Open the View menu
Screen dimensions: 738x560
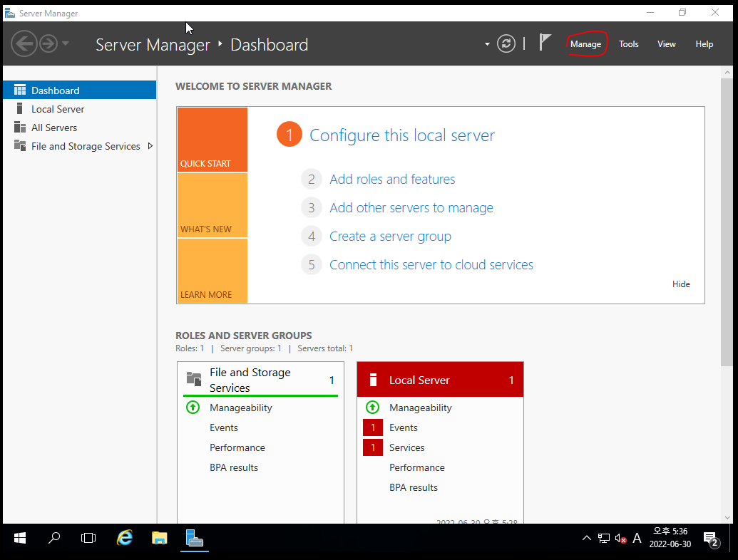pyautogui.click(x=667, y=44)
